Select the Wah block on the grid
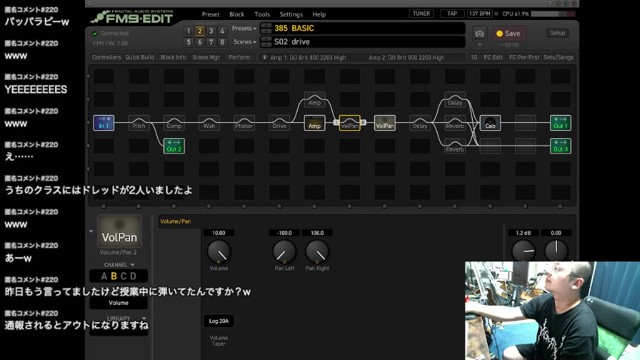Viewport: 640px width, 360px height. pyautogui.click(x=209, y=123)
